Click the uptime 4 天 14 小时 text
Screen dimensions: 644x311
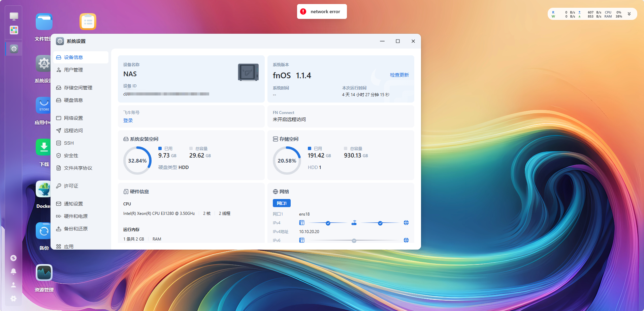pyautogui.click(x=366, y=95)
